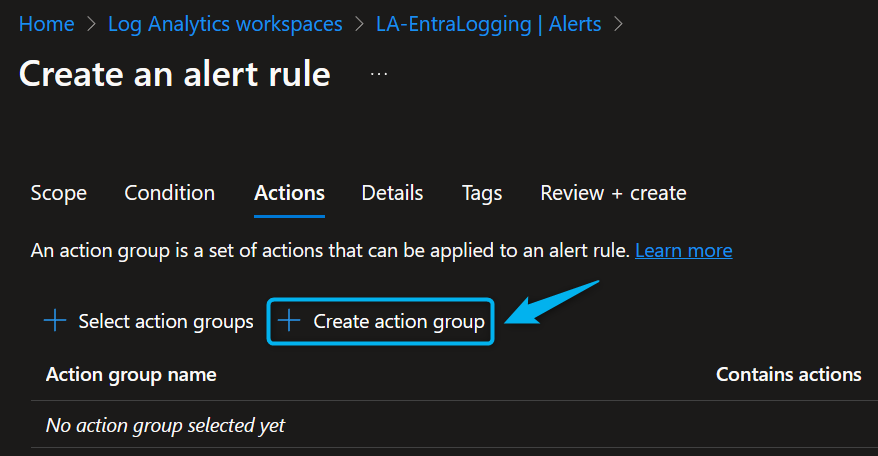
Task: Select the No action group selected yet row
Action: pos(165,425)
